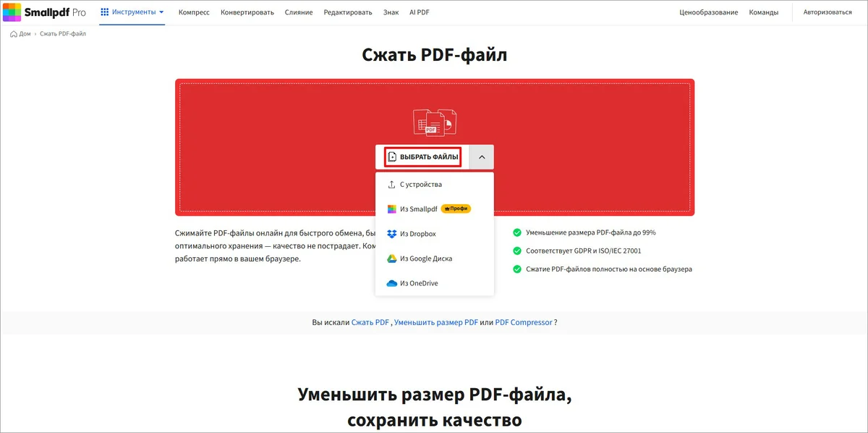Viewport: 868px width, 433px height.
Task: Click the documents illustration in the drop zone
Action: tap(435, 122)
